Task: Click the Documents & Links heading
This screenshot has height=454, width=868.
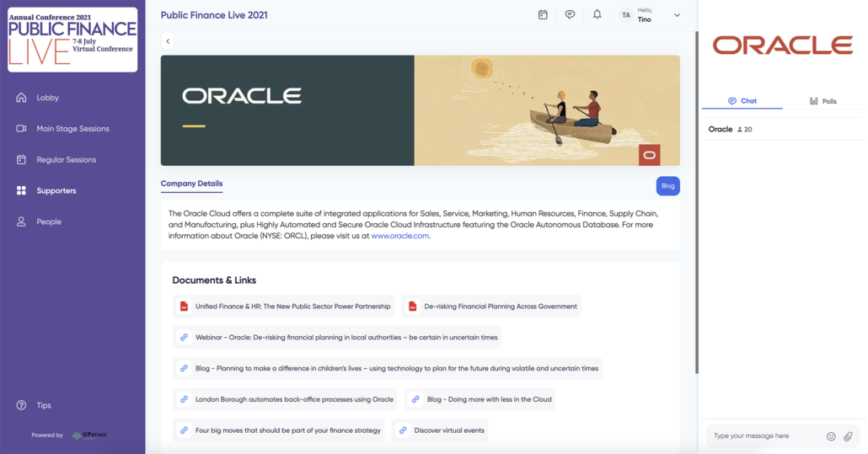Action: point(214,280)
